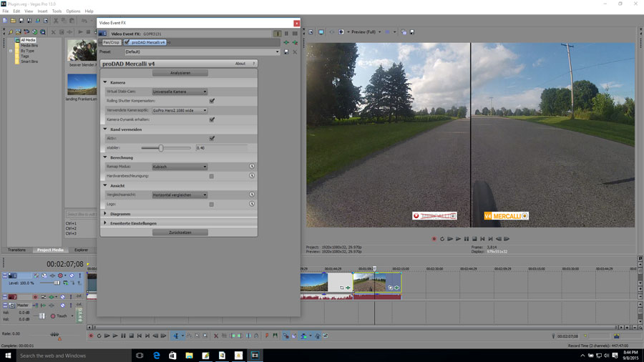Image resolution: width=644 pixels, height=362 pixels.
Task: Open the Preset dropdown
Action: click(202, 52)
